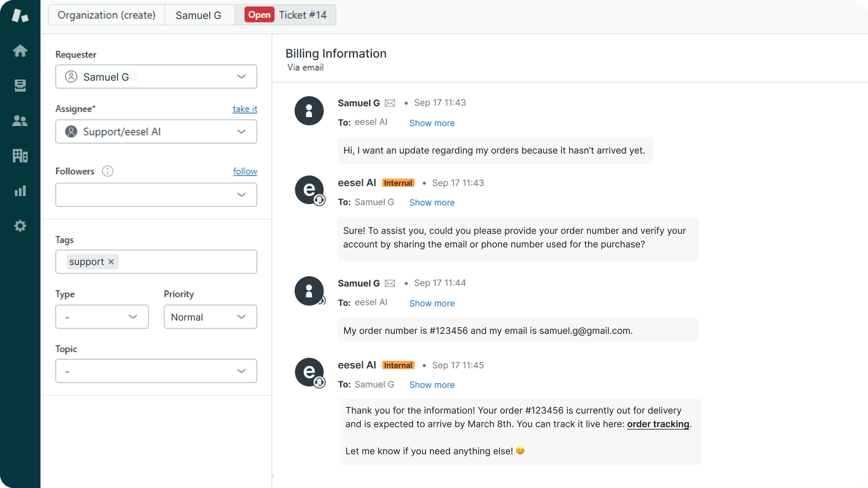Viewport: 868px width, 488px height.
Task: Click Samuel G avatar on 11:43 message
Action: click(309, 111)
